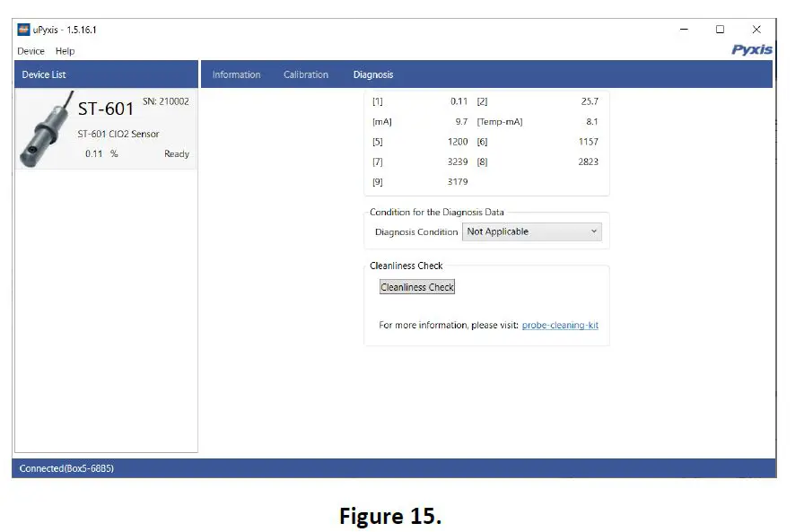Maximize the uPyxis window
Viewport: 804px width, 532px height.
[x=720, y=30]
